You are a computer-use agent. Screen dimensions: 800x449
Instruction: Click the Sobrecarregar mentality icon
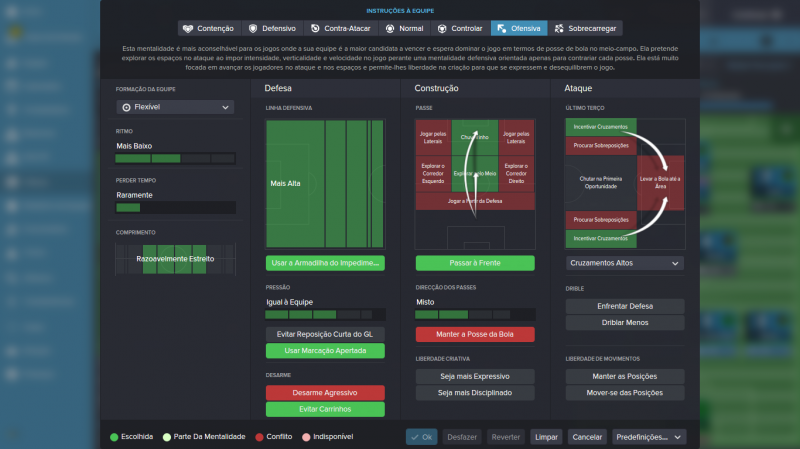tap(559, 28)
